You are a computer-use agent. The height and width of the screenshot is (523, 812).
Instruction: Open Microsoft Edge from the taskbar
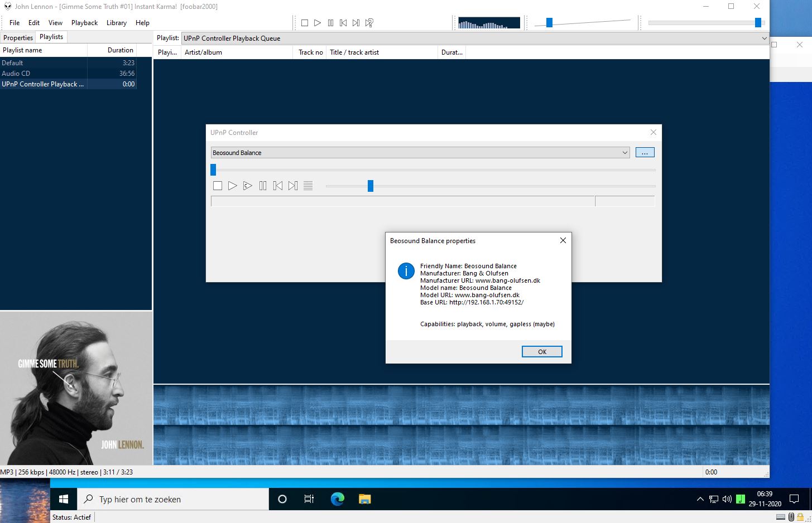click(x=338, y=499)
